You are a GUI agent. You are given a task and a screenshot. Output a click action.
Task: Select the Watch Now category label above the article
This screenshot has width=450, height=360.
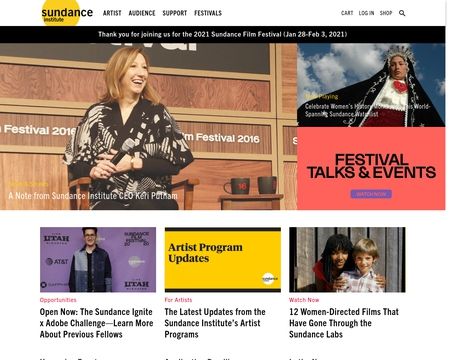click(304, 300)
